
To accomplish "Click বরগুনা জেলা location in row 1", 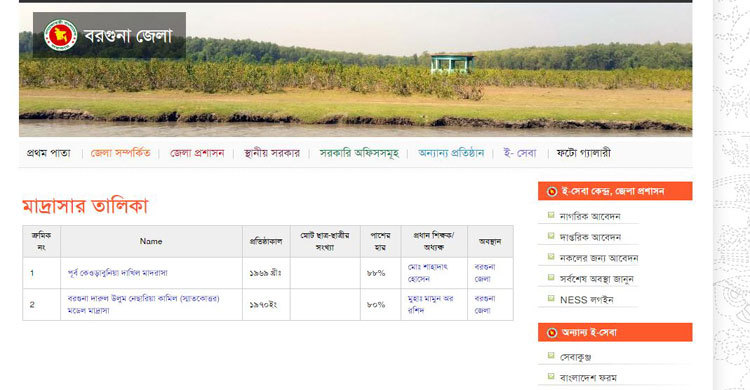I will [485, 273].
